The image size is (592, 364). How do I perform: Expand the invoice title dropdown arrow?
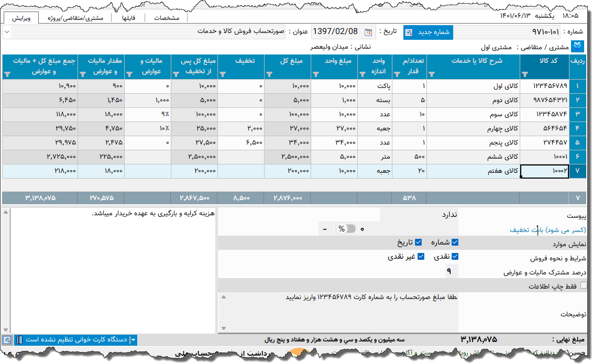6,32
